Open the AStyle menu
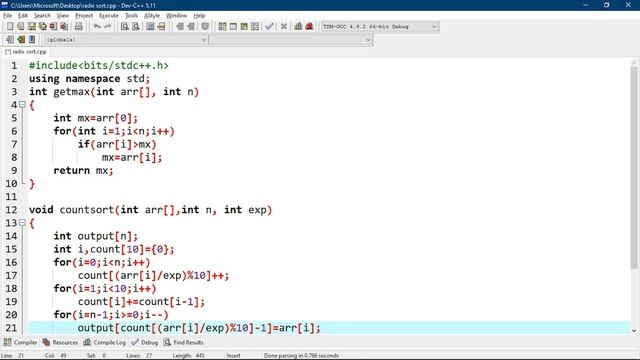The width and height of the screenshot is (640, 360). click(x=152, y=16)
